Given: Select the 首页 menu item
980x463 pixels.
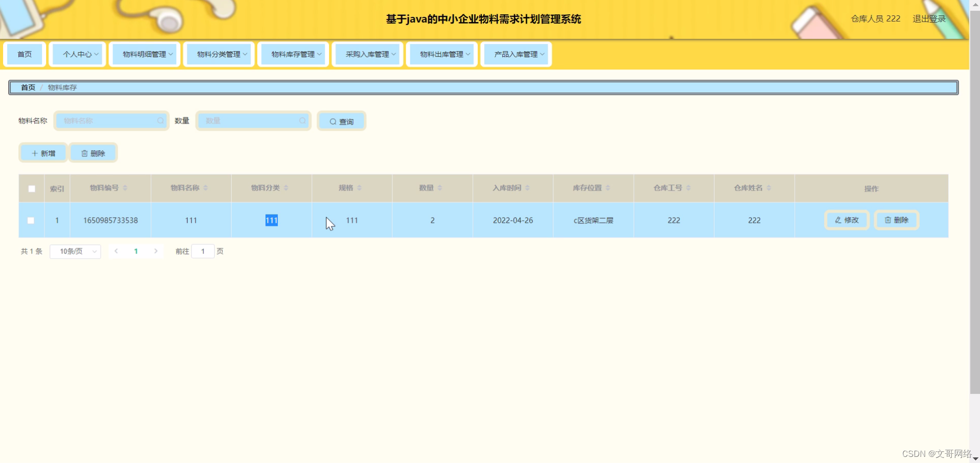Looking at the screenshot, I should pos(24,54).
